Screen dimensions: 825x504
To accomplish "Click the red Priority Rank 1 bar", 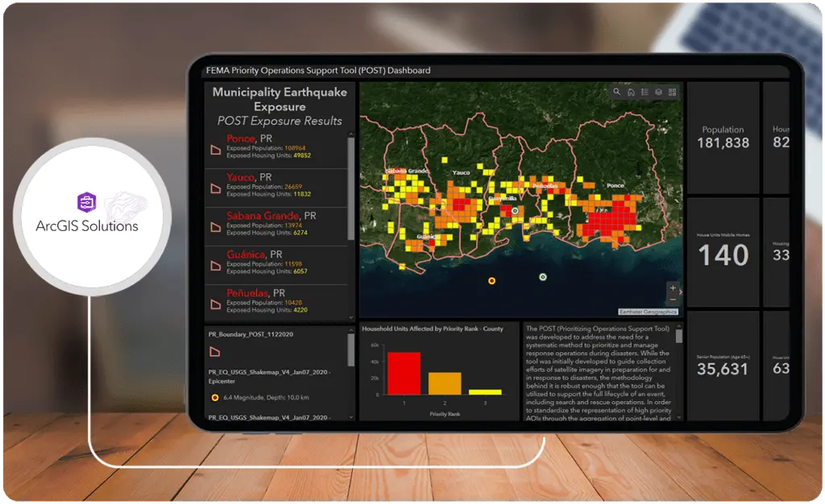I will click(404, 373).
